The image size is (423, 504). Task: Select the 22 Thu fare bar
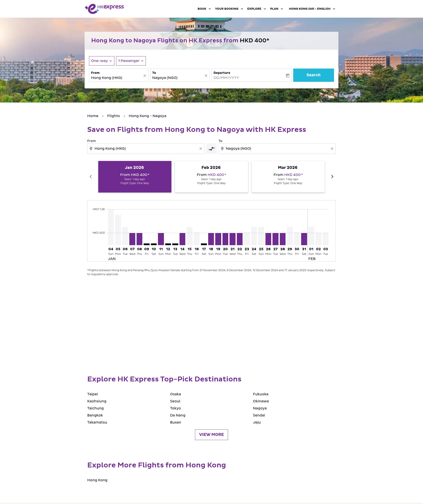point(240,239)
